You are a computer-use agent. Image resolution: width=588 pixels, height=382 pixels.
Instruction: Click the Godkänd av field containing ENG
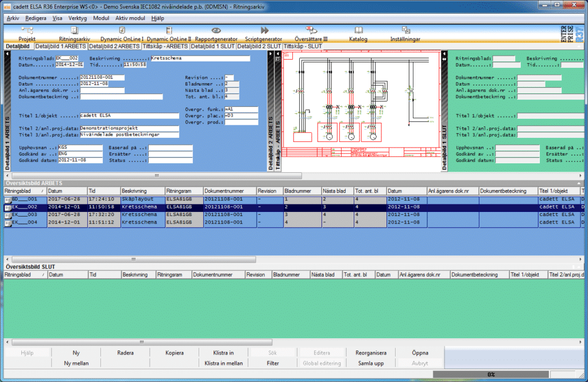click(x=80, y=154)
